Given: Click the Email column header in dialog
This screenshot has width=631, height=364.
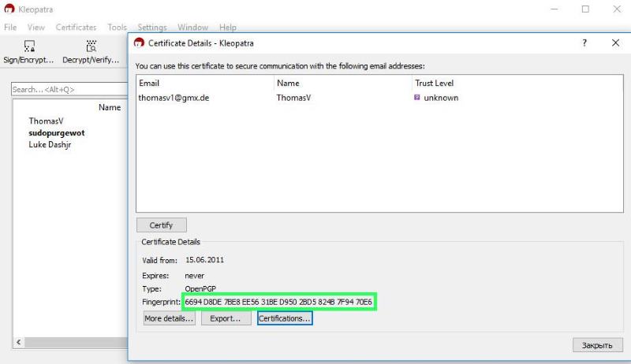Looking at the screenshot, I should pyautogui.click(x=149, y=84).
